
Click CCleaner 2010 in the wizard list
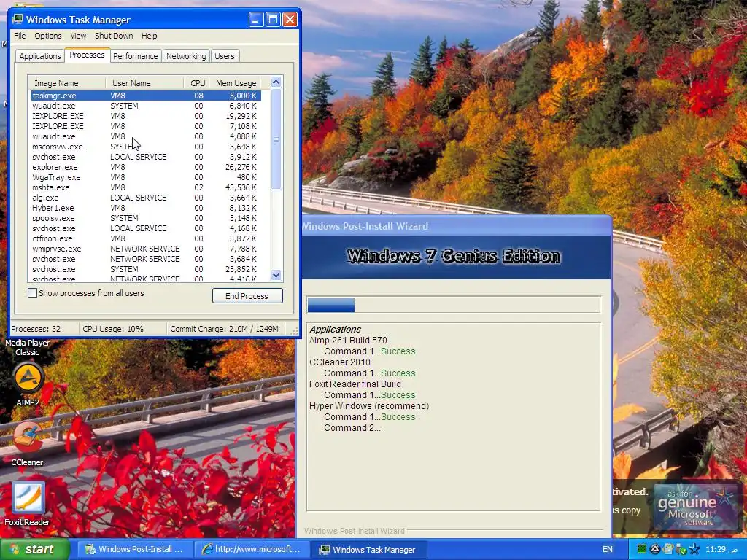tap(339, 362)
